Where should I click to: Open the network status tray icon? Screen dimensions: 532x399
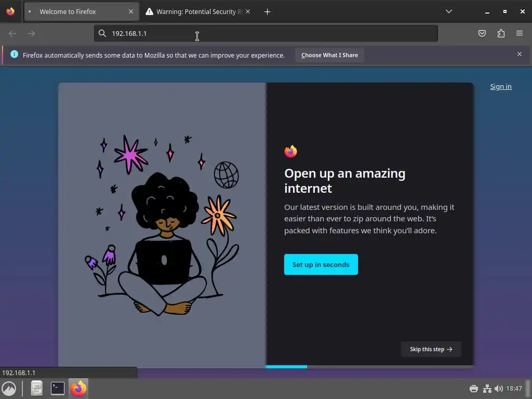coord(487,389)
